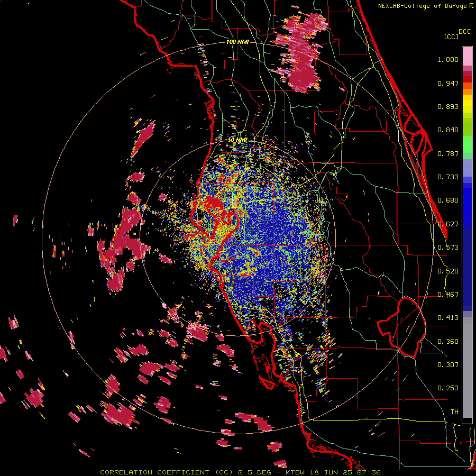Select the 0.573 legend value
Viewport: 476px width, 476px height.
pyautogui.click(x=448, y=248)
